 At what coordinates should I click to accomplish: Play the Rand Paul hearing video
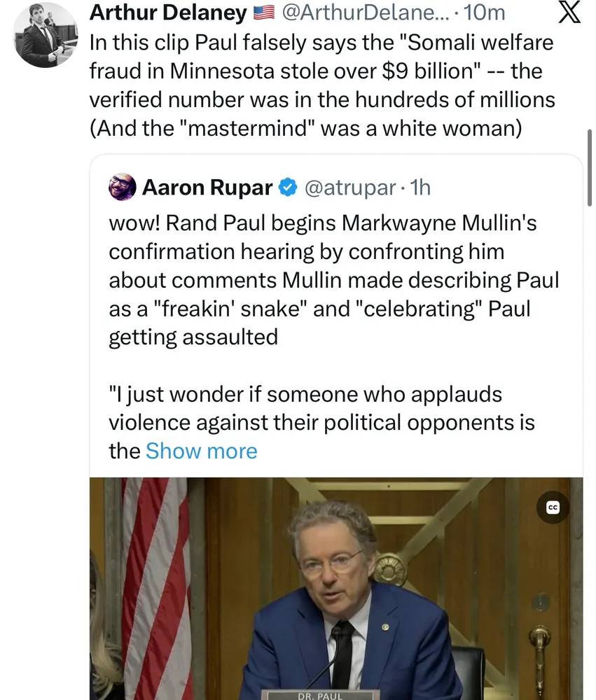click(x=336, y=588)
